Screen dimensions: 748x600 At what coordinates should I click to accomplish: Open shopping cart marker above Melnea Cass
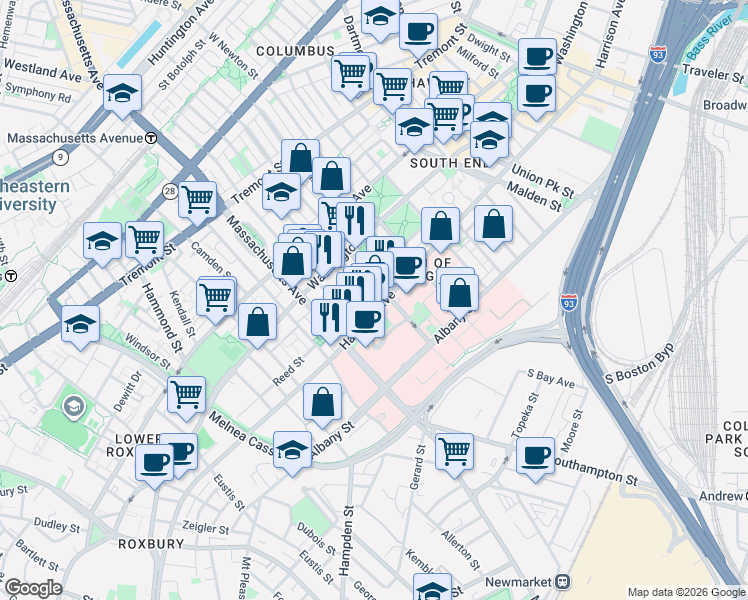tap(187, 396)
